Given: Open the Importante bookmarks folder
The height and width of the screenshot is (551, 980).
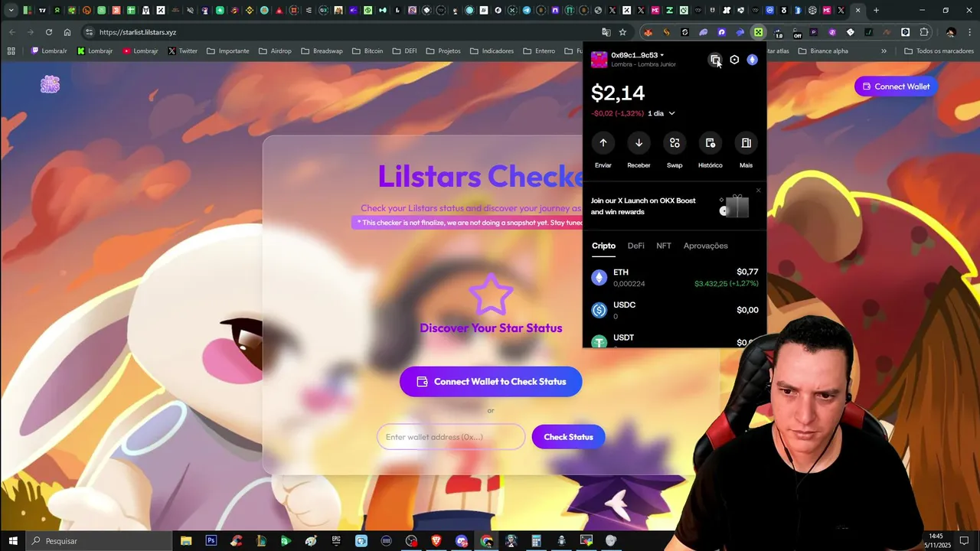Looking at the screenshot, I should [227, 51].
